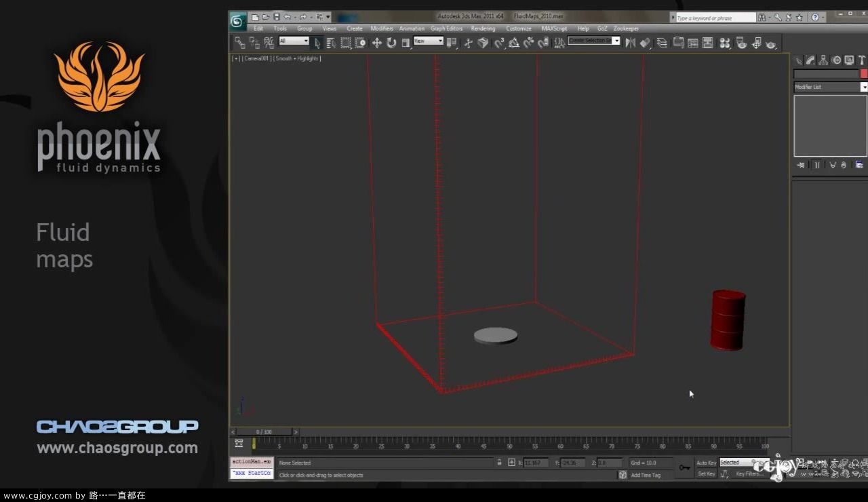Activate the Select and Scale tool
This screenshot has height=502, width=868.
click(x=406, y=43)
